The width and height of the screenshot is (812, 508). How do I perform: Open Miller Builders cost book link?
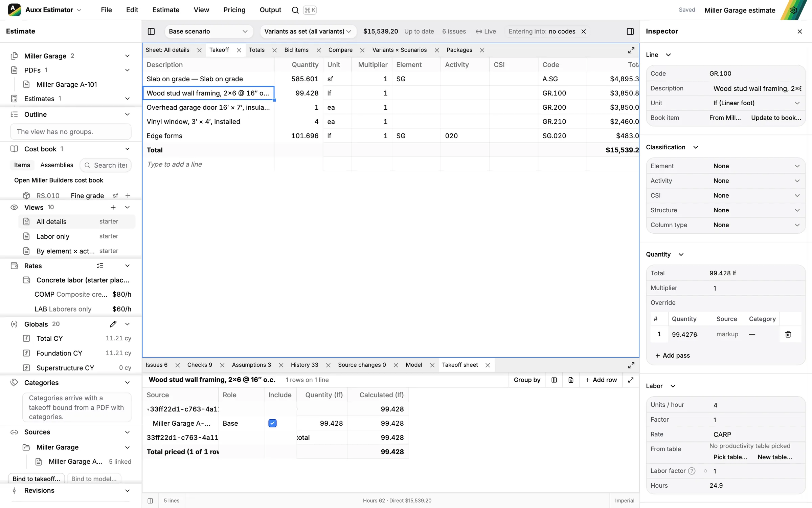[59, 181]
